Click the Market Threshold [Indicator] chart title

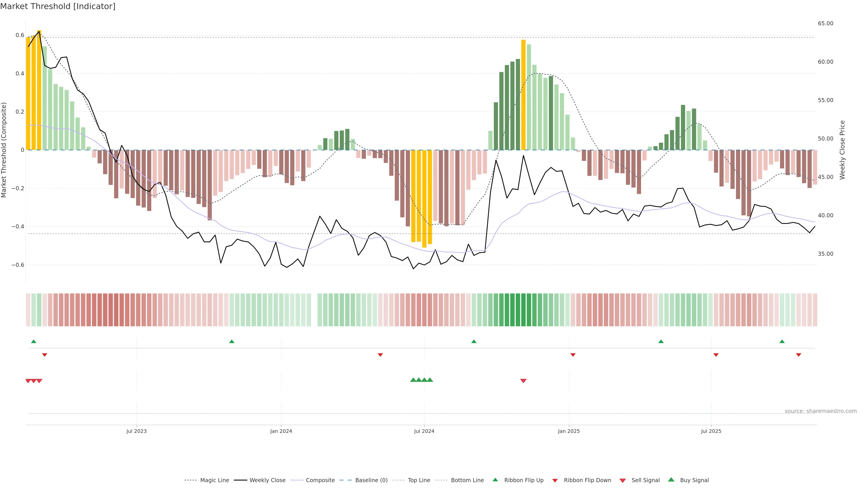coord(58,6)
